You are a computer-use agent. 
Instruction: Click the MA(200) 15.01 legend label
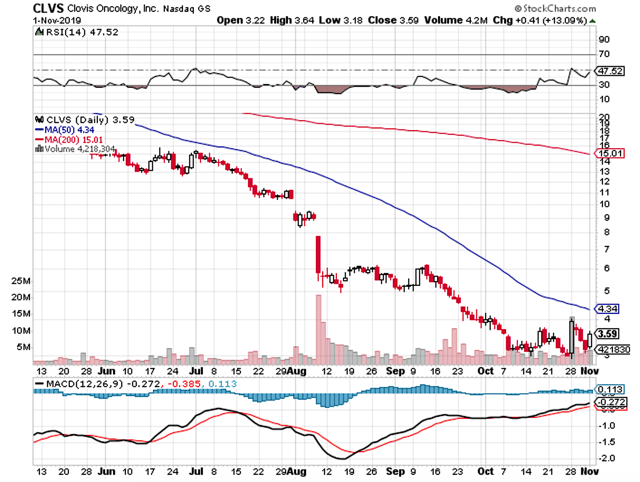[73, 140]
